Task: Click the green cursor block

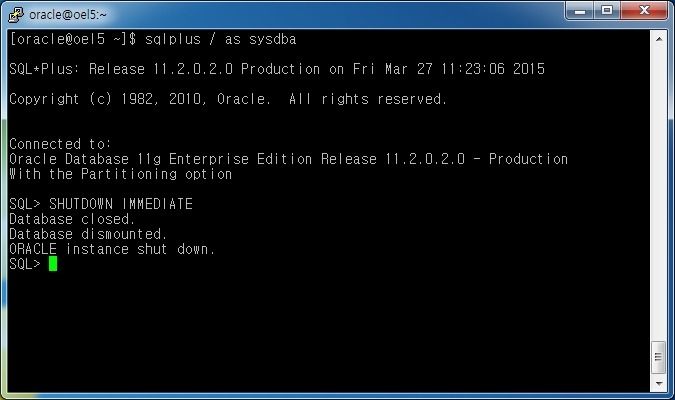Action: point(53,264)
